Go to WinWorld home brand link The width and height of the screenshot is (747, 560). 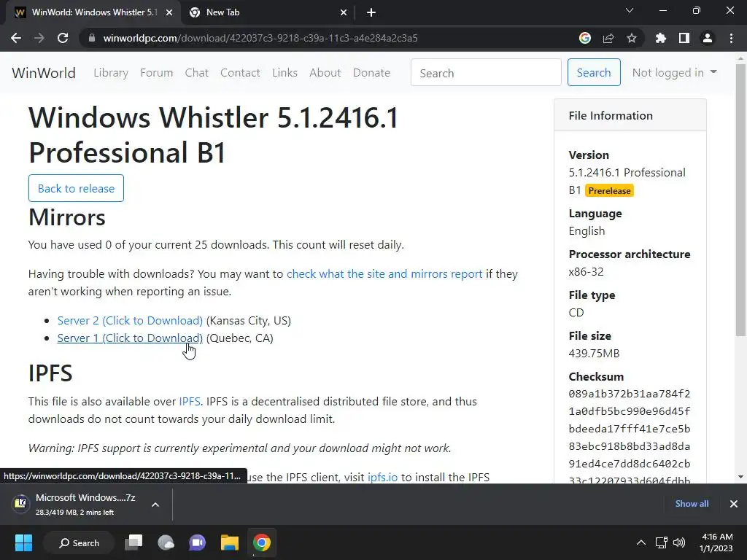[44, 73]
